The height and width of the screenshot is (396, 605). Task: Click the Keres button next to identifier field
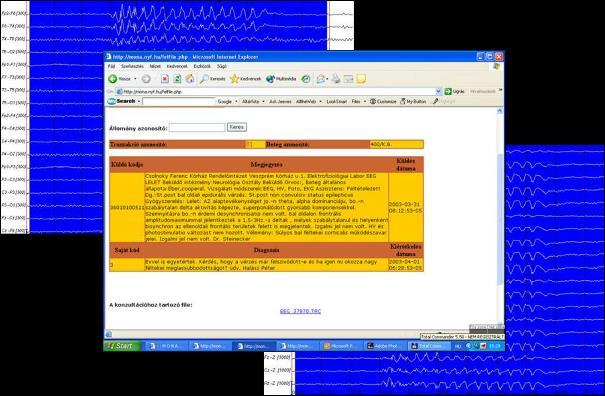pos(237,127)
